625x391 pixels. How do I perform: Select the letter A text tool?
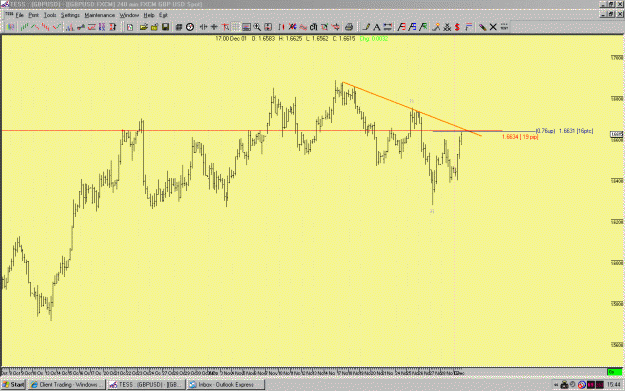376,27
